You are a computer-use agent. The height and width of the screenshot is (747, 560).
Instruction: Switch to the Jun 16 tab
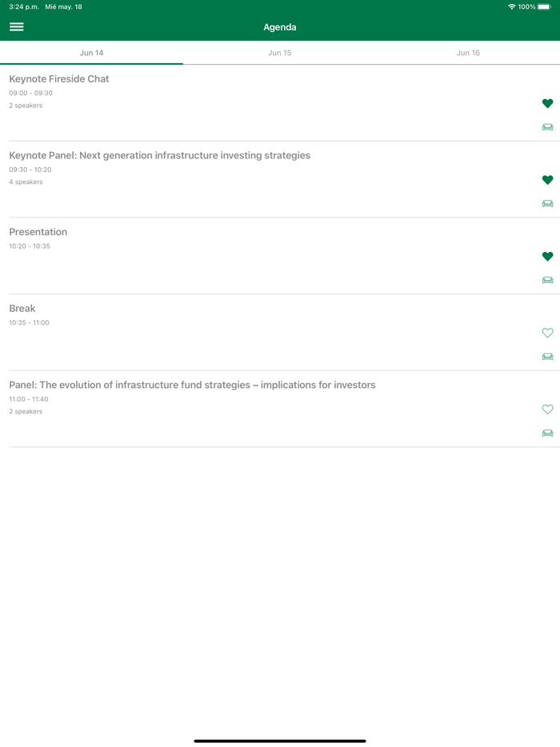point(468,53)
